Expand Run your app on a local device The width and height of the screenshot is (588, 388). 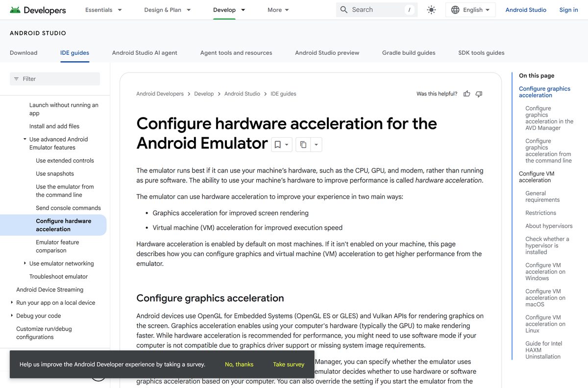tap(12, 303)
